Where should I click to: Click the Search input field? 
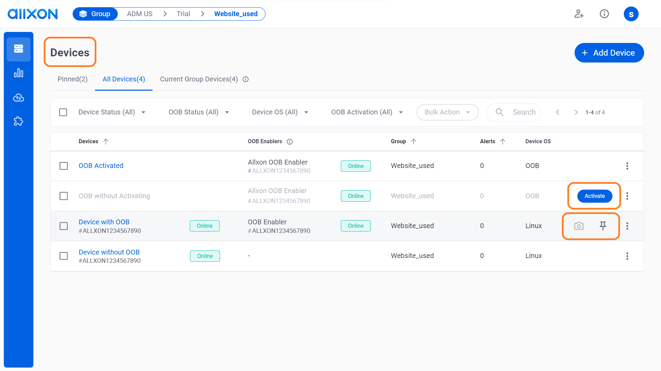pyautogui.click(x=513, y=112)
